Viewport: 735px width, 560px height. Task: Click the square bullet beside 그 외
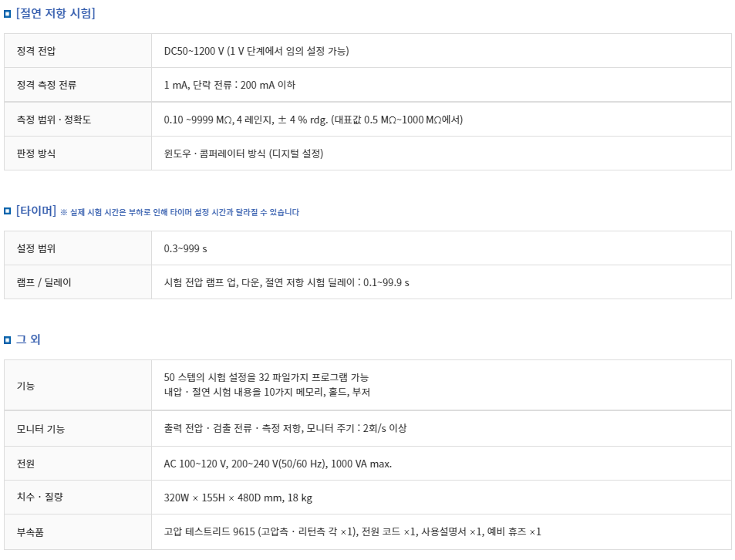point(7,340)
